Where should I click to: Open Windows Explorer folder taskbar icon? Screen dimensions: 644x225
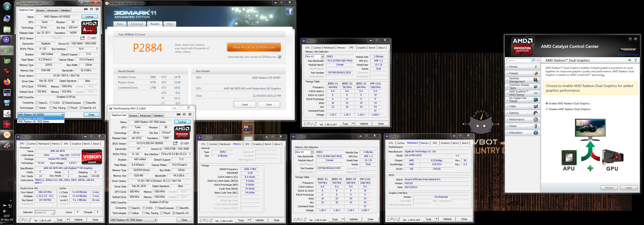point(7,29)
